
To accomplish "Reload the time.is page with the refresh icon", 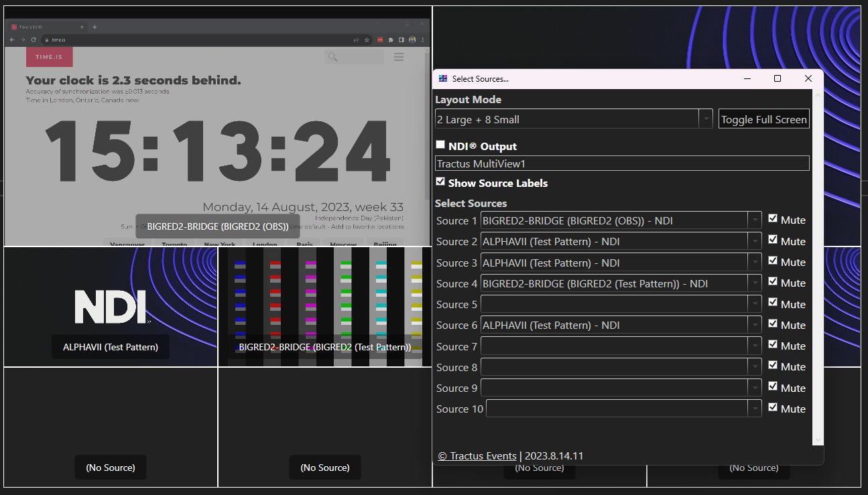I will point(33,40).
